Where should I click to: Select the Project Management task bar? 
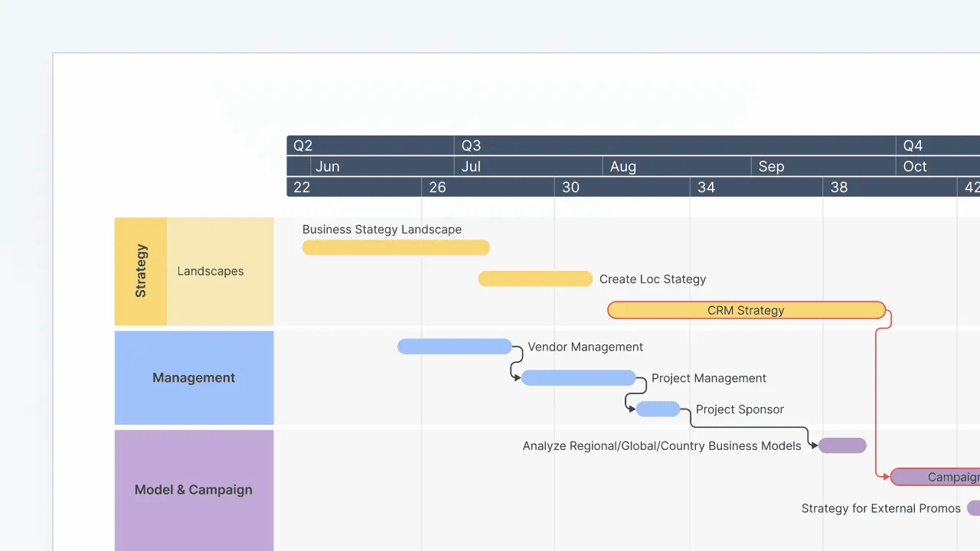pos(578,377)
